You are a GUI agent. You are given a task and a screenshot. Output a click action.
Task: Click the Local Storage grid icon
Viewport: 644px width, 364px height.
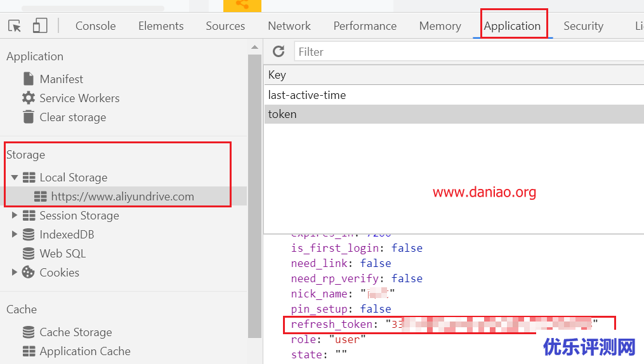tap(29, 178)
